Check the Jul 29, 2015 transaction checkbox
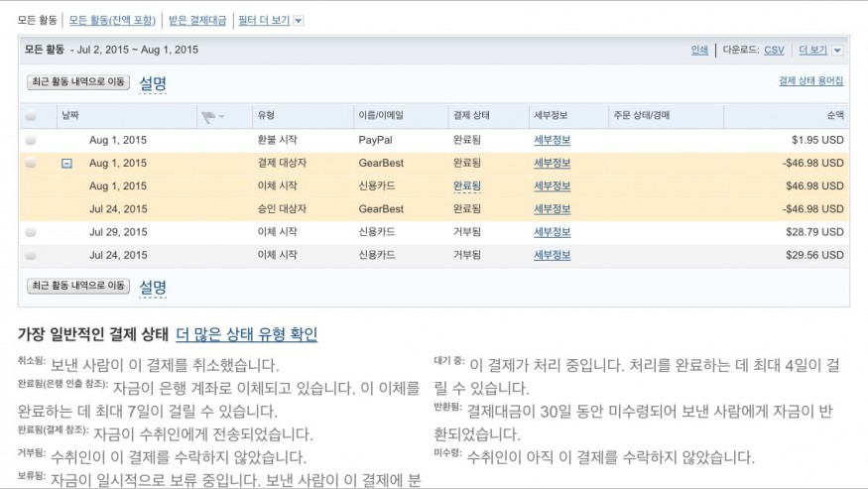 (x=31, y=232)
